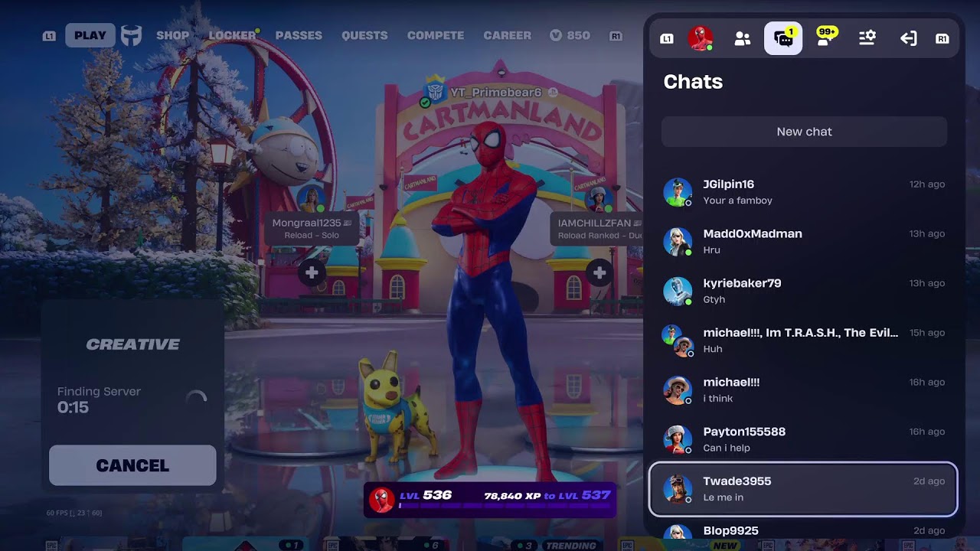Click the Finding Server 0:15 timer text
The height and width of the screenshot is (551, 980).
pyautogui.click(x=99, y=399)
